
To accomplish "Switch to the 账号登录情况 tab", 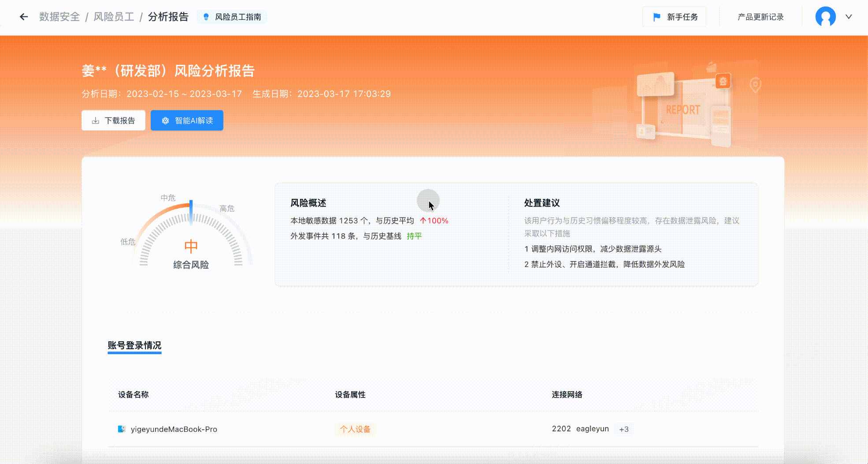I will [134, 345].
